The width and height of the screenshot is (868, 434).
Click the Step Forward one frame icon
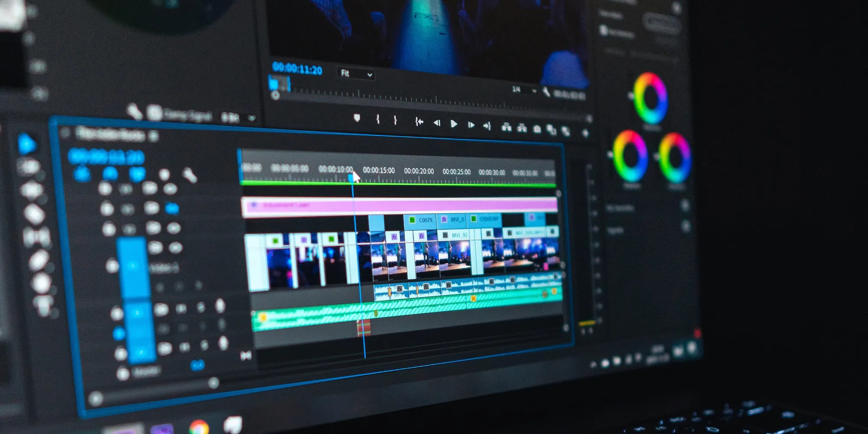[472, 125]
